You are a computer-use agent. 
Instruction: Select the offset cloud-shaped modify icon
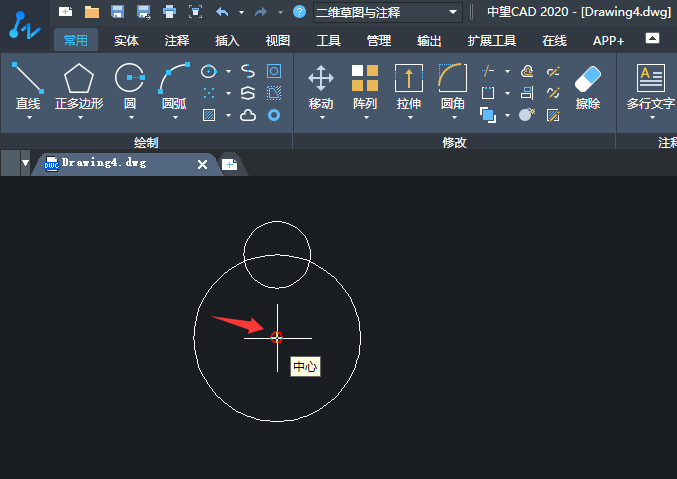(527, 71)
